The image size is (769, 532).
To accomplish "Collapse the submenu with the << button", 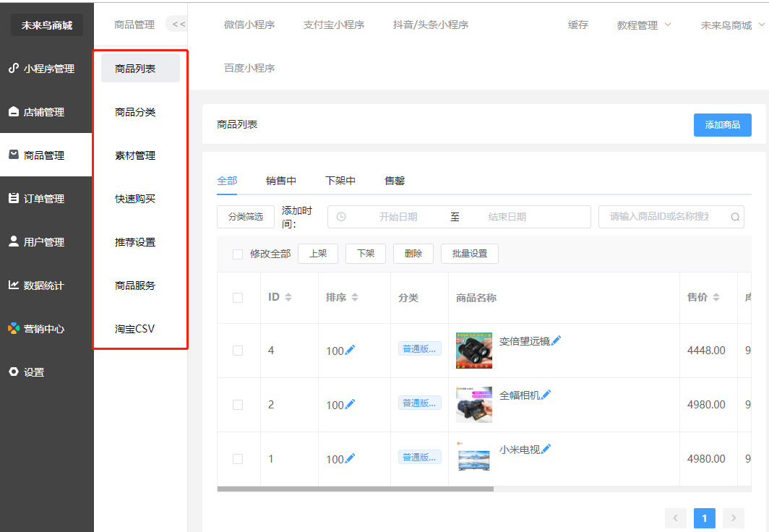I will [x=179, y=25].
